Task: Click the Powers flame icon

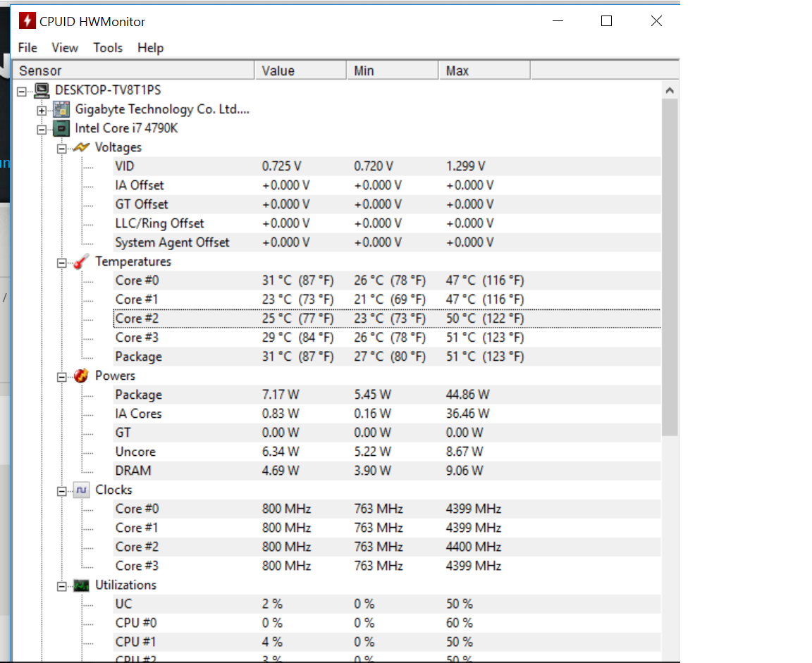Action: (x=81, y=376)
